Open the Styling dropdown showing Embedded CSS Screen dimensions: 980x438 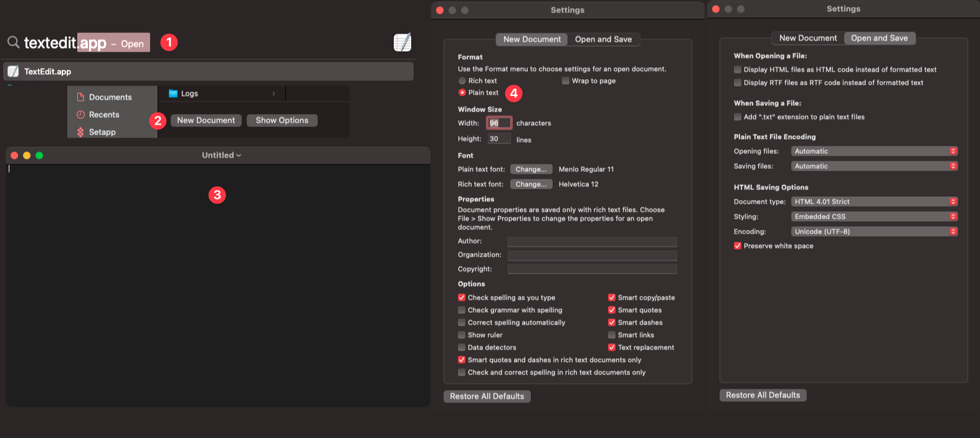[x=874, y=217]
